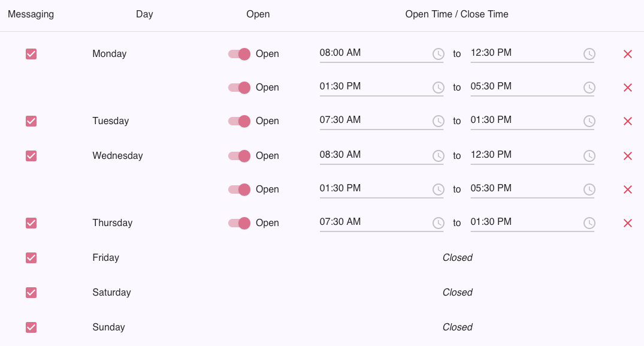Toggle Wednesday first slot Open switch
This screenshot has height=346, width=644.
[240, 156]
